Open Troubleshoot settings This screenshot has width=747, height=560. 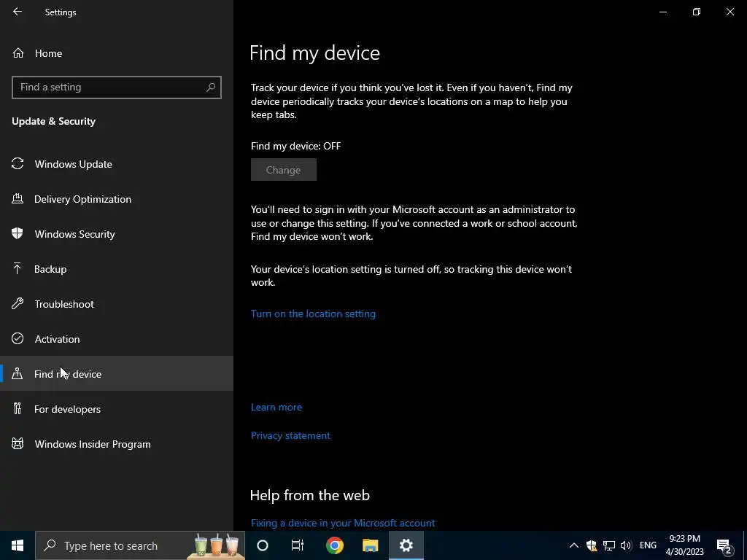[117, 304]
